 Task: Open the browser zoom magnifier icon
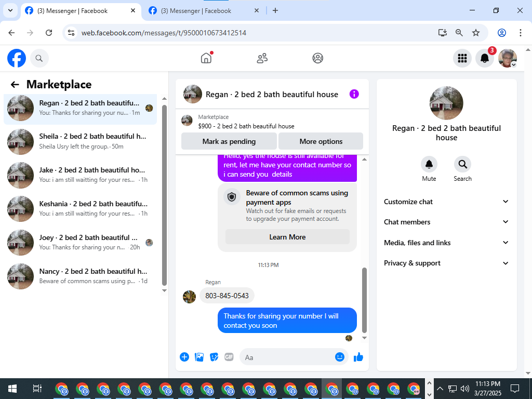(459, 33)
